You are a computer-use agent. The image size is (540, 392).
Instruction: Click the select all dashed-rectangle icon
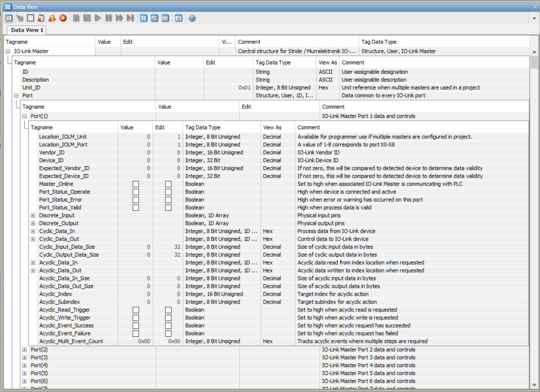click(x=30, y=18)
